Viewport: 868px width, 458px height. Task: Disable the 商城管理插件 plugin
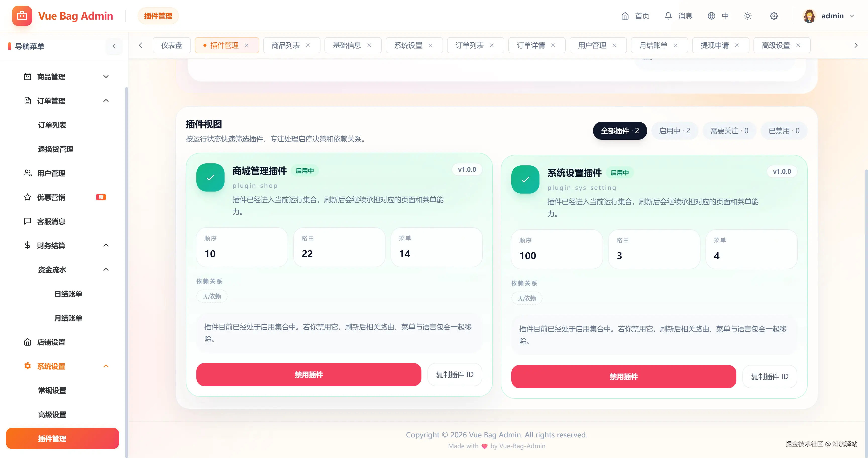[x=309, y=374]
